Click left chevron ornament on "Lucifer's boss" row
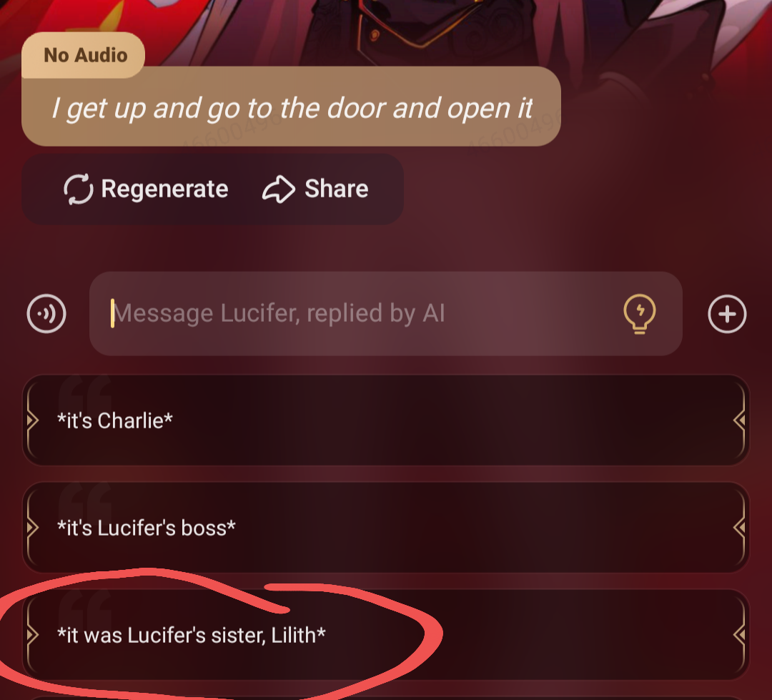 coord(32,528)
